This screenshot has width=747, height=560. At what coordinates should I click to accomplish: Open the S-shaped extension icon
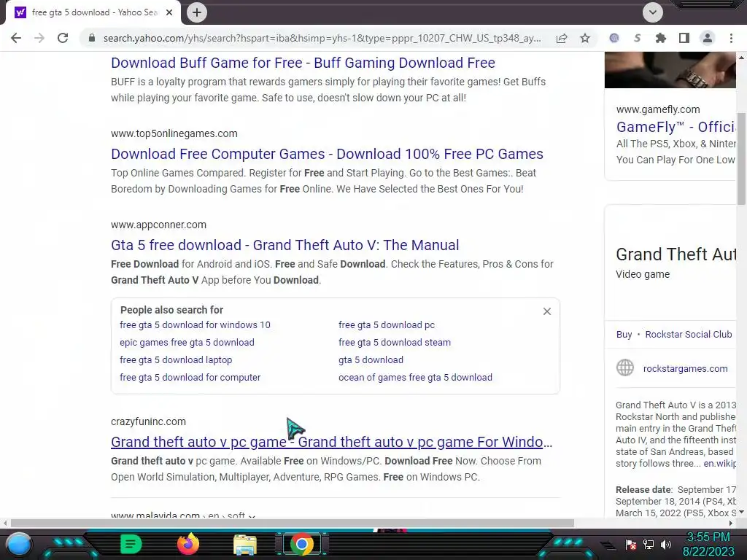pyautogui.click(x=638, y=38)
